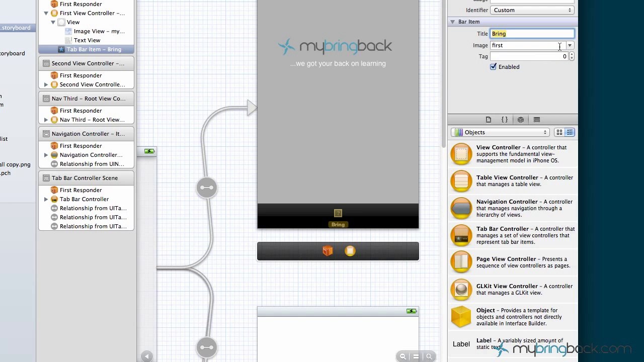Select First Responder under Nav Third scene
Image resolution: width=644 pixels, height=362 pixels.
click(x=87, y=111)
